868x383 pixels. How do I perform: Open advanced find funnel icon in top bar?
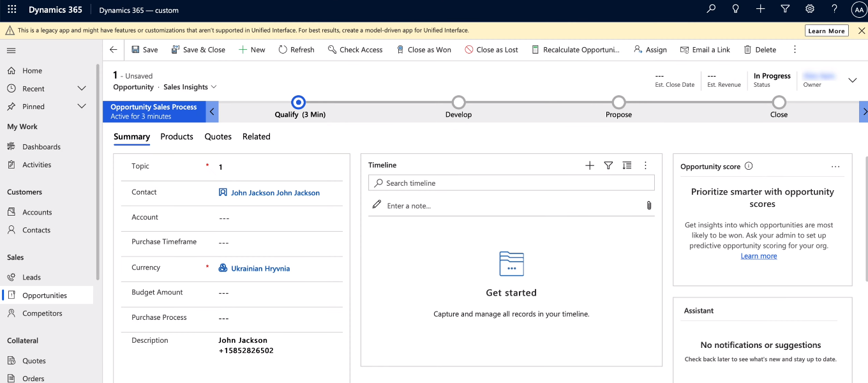coord(785,9)
